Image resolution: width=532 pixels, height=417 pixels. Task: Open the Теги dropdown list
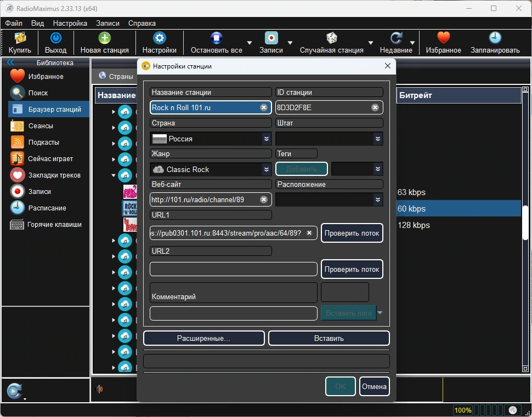click(357, 169)
